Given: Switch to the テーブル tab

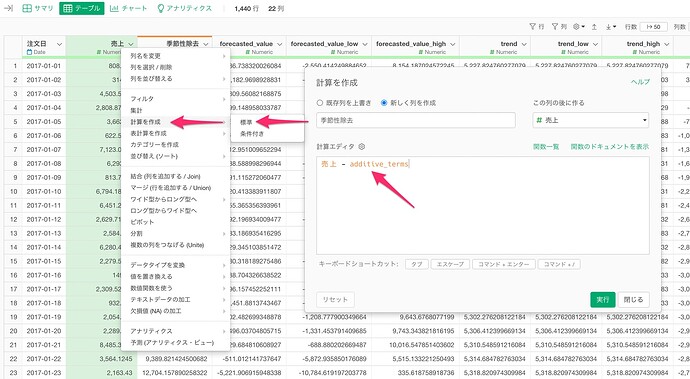Looking at the screenshot, I should (82, 8).
